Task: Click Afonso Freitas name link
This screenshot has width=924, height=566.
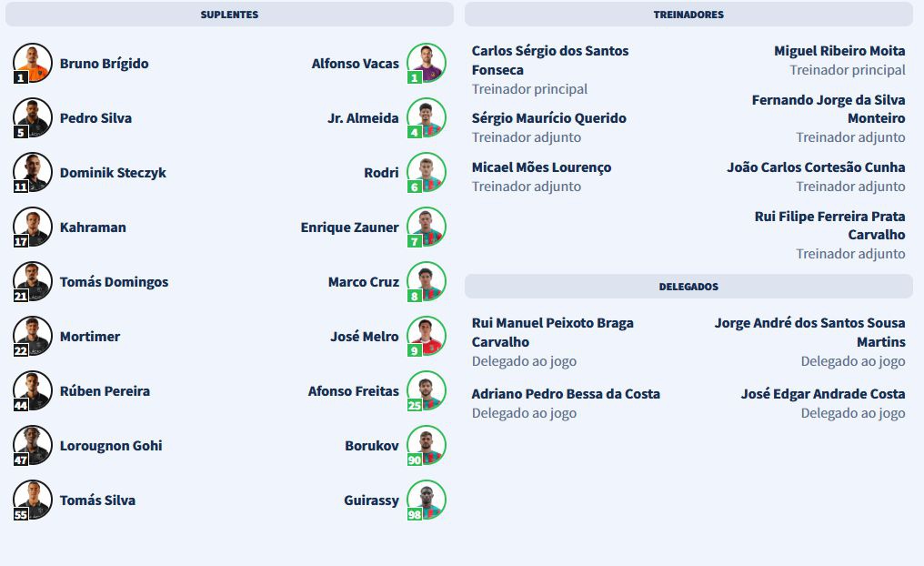Action: (x=353, y=391)
